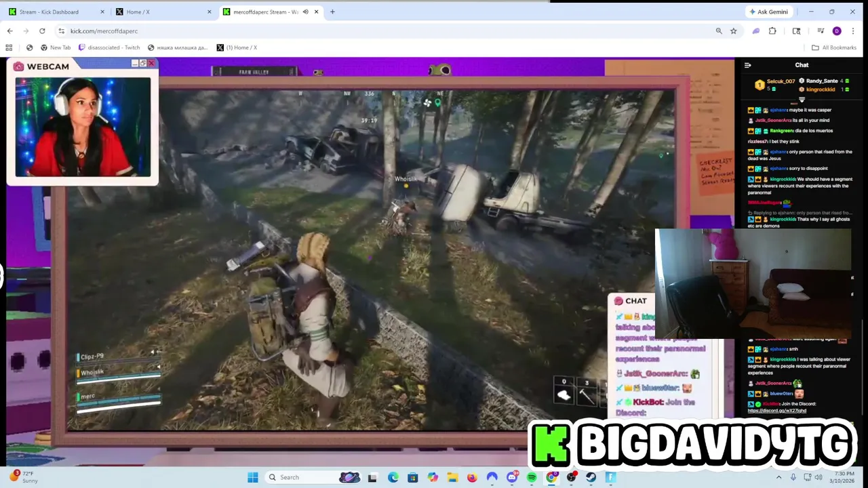Open the volume tray control
The width and height of the screenshot is (868, 488).
click(x=819, y=477)
